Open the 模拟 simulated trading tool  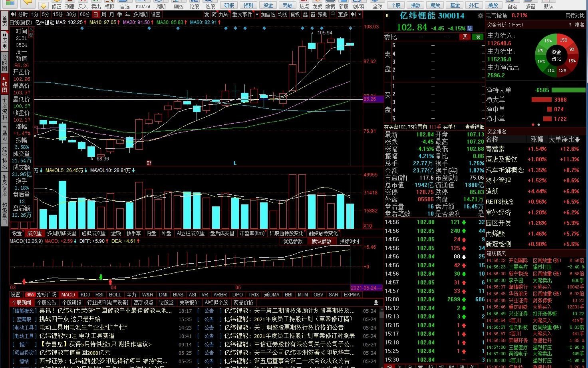[x=109, y=5]
